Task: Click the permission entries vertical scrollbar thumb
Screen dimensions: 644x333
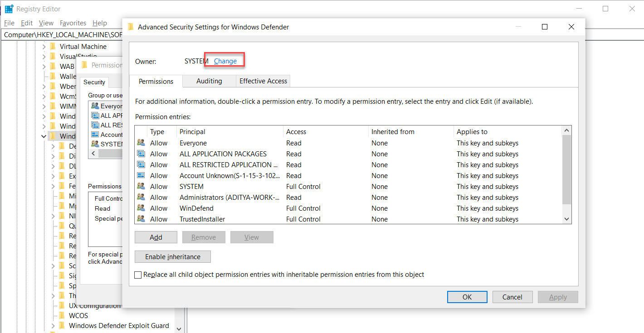Action: pyautogui.click(x=566, y=169)
